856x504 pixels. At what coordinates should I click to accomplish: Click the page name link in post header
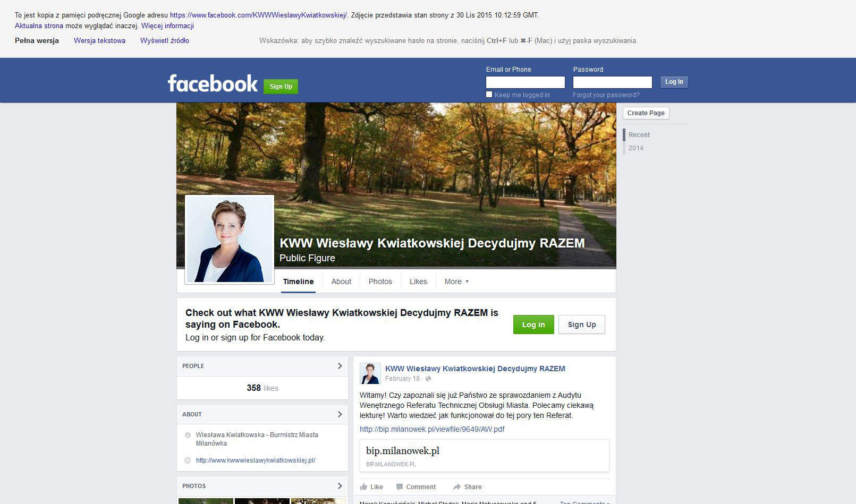[475, 369]
